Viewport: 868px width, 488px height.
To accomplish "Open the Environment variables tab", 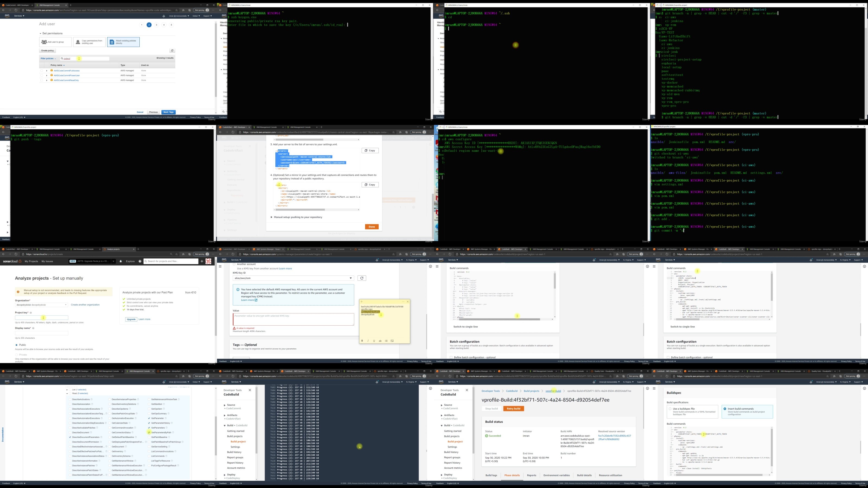I will click(556, 475).
